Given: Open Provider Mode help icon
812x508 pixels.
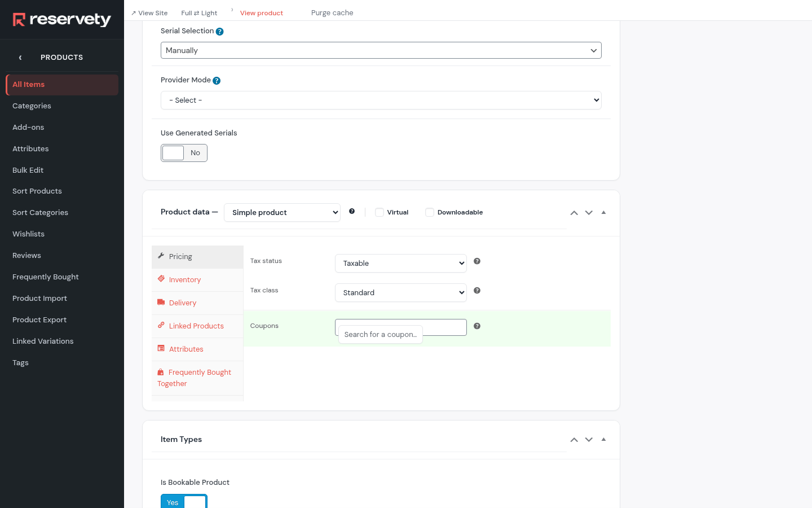Looking at the screenshot, I should coord(217,81).
